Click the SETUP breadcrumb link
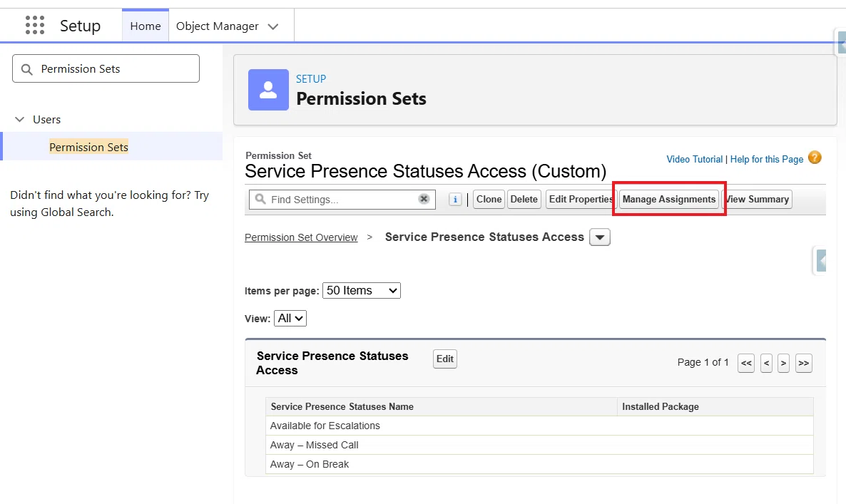 point(311,78)
